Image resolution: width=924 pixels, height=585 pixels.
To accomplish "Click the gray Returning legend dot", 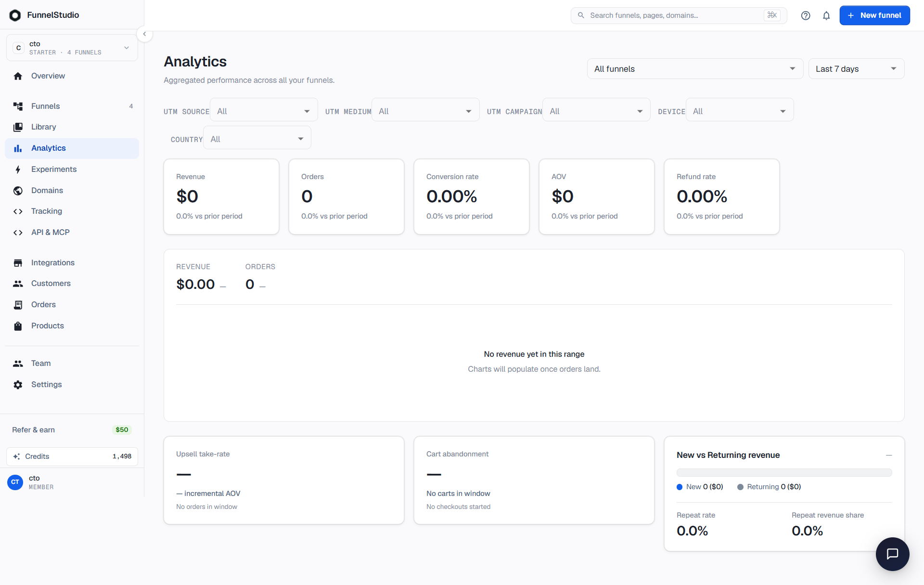I will 740,487.
